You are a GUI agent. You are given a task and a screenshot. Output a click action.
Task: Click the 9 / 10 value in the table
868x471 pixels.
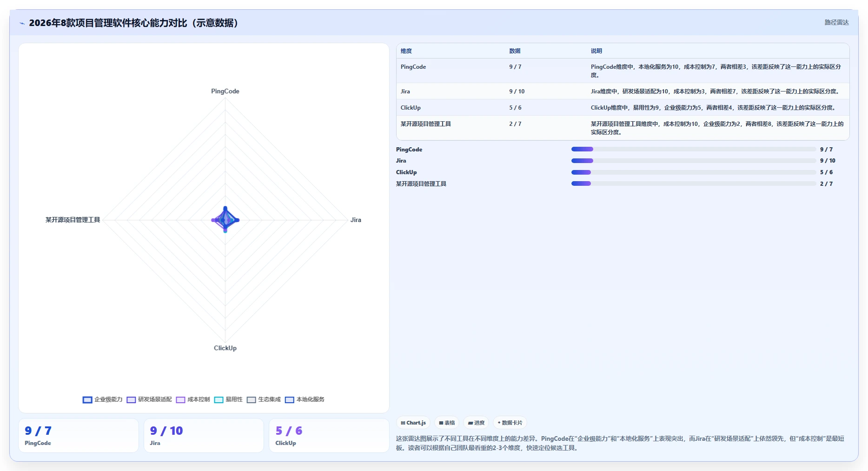pos(517,92)
